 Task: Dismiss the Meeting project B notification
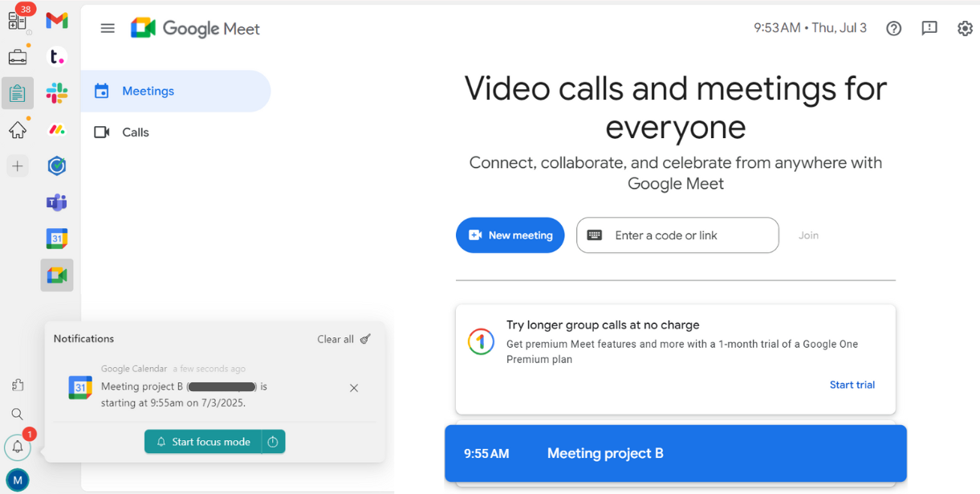pyautogui.click(x=354, y=388)
